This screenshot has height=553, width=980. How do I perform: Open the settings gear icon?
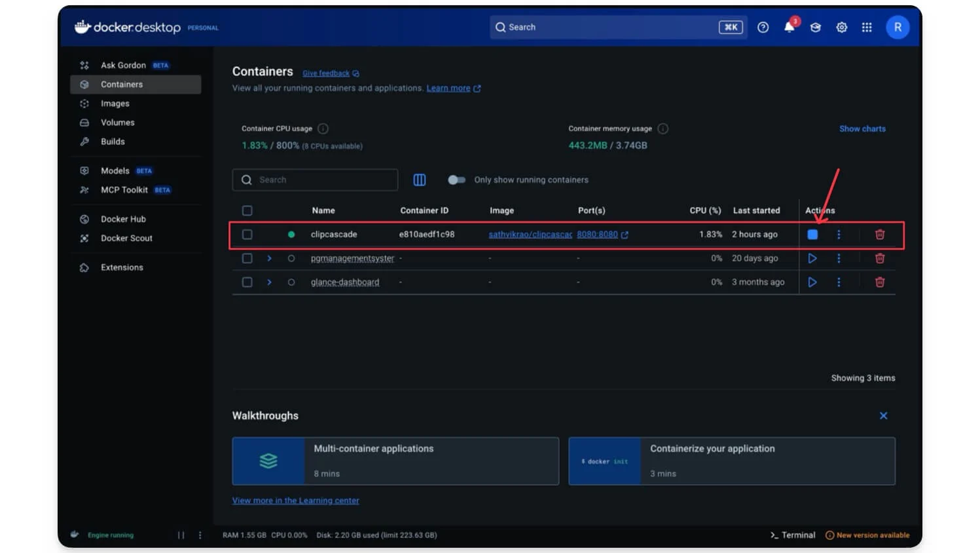841,28
